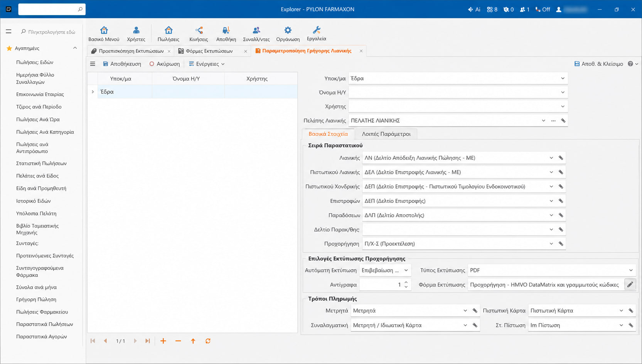Decrease the Αντίγραφα copies count

406,287
